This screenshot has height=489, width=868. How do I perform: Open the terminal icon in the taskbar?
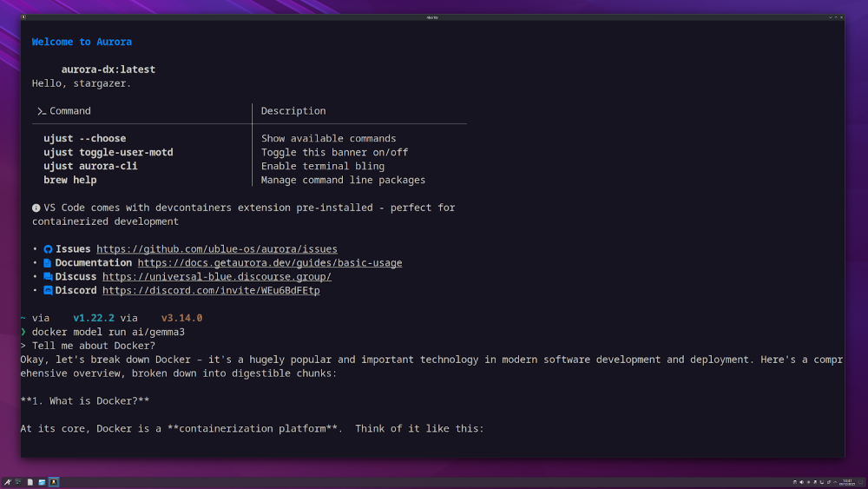coord(18,482)
